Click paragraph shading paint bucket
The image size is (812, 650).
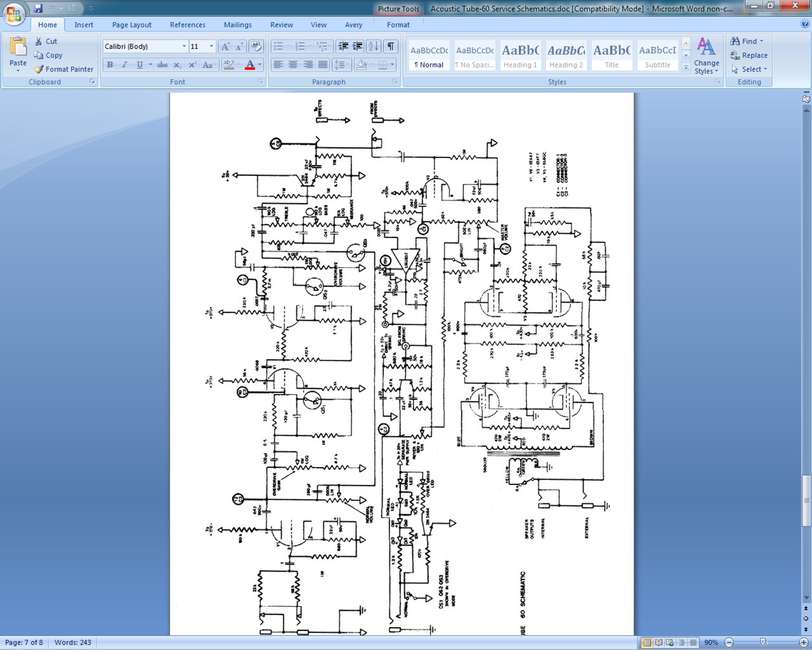coord(361,65)
